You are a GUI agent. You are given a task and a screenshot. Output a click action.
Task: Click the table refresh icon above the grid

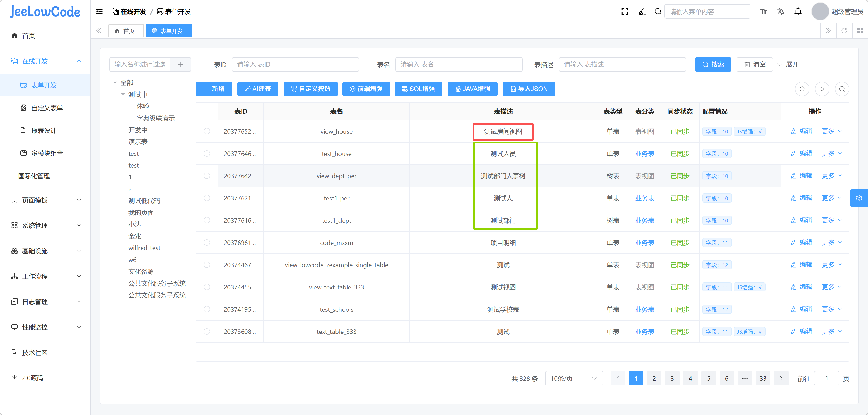pyautogui.click(x=802, y=89)
